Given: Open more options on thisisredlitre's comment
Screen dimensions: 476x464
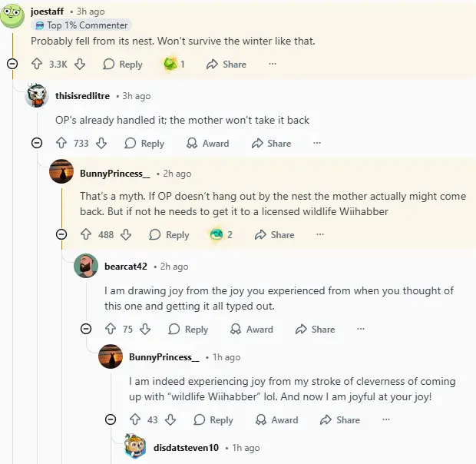Looking at the screenshot, I should coord(316,143).
